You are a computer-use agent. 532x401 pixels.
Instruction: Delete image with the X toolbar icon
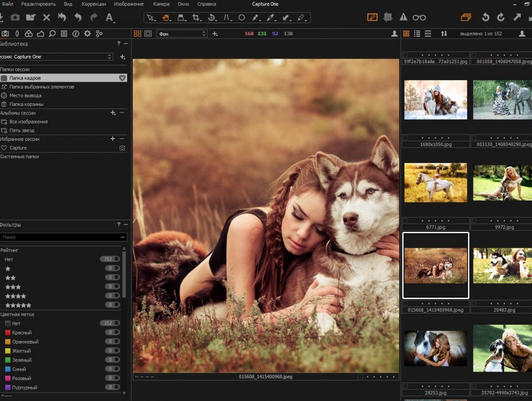click(46, 17)
